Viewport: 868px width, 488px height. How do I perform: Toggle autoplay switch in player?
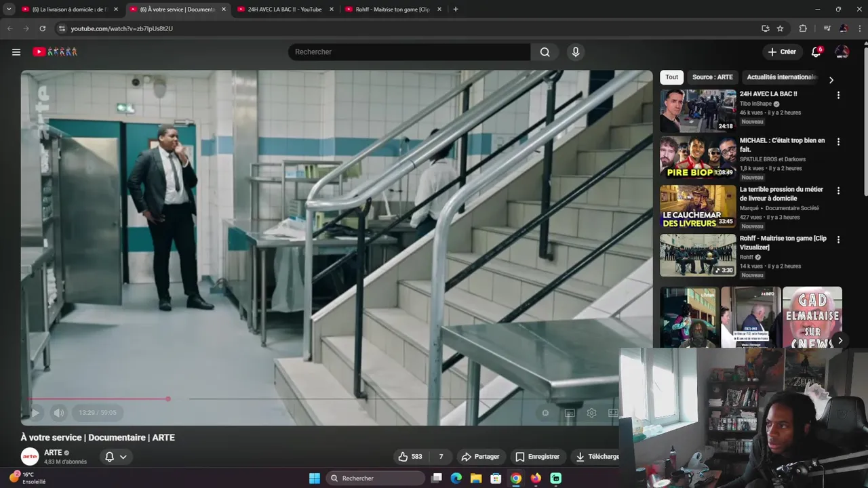(x=545, y=413)
